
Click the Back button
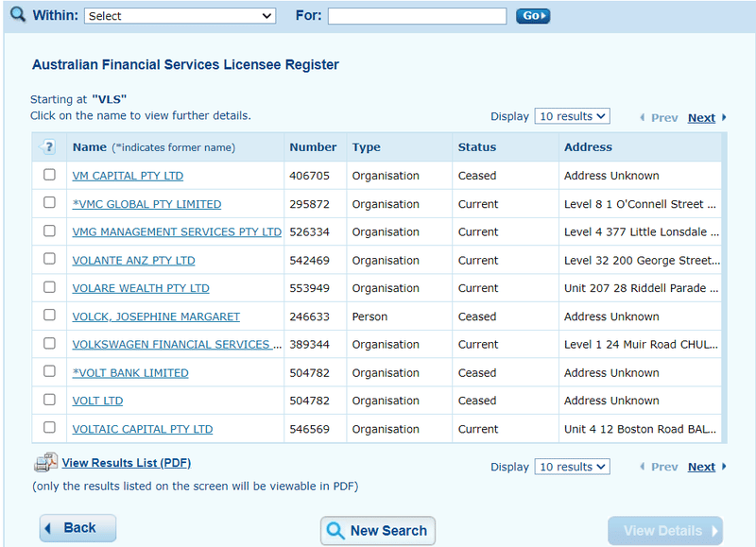(x=77, y=528)
